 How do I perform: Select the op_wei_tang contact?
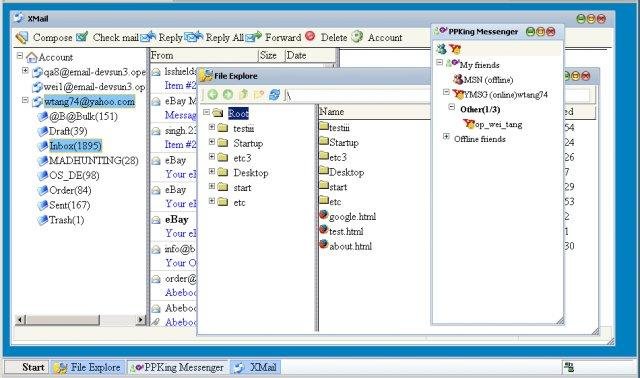click(x=493, y=124)
